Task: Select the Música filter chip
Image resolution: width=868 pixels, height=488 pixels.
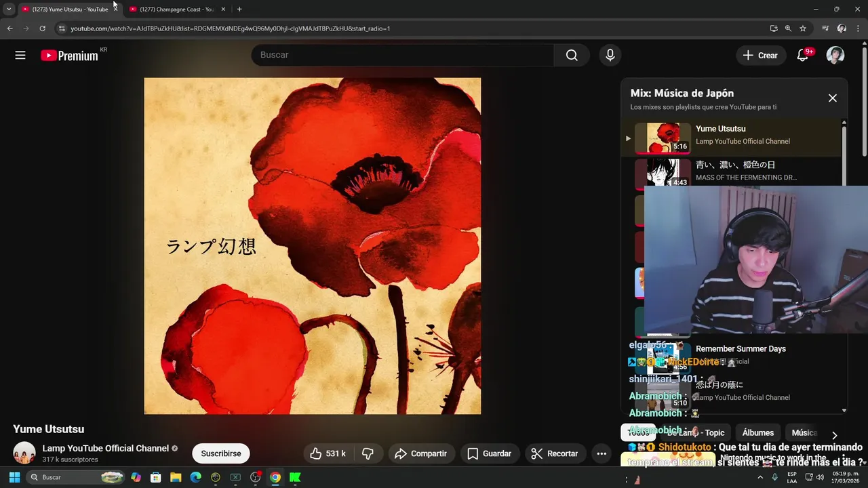Action: click(x=804, y=432)
